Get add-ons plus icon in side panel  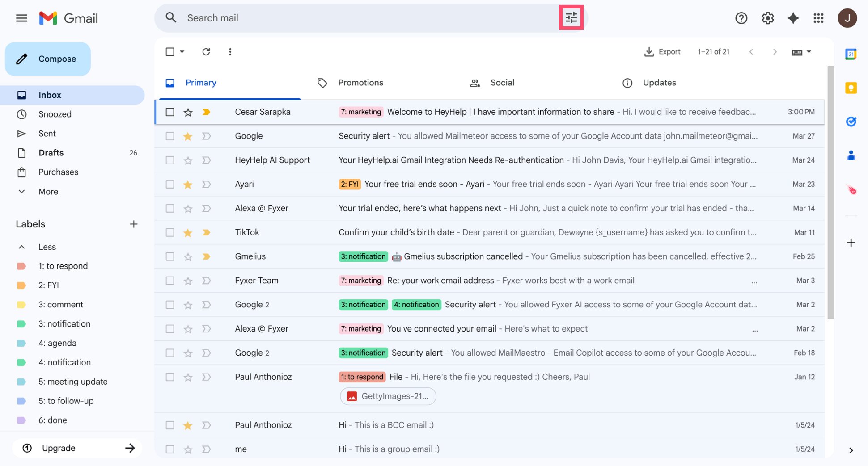[x=851, y=243]
